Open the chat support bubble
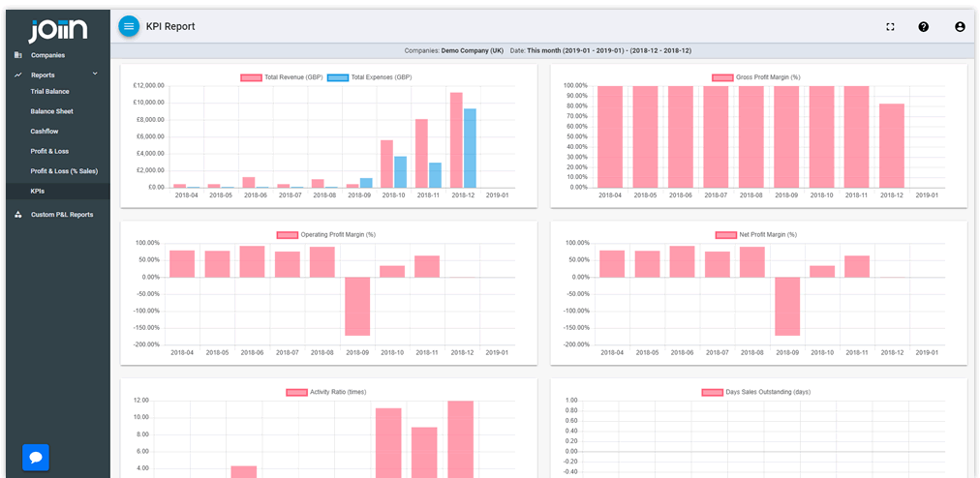This screenshot has height=478, width=980. [x=36, y=458]
